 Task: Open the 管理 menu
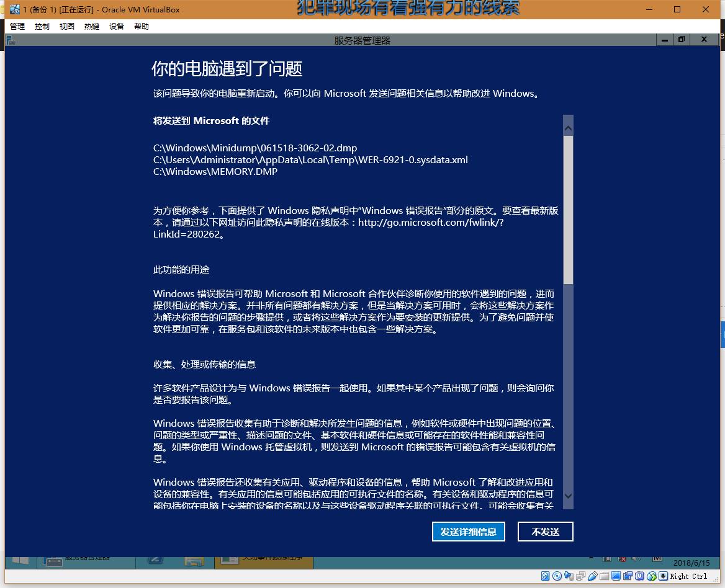17,26
